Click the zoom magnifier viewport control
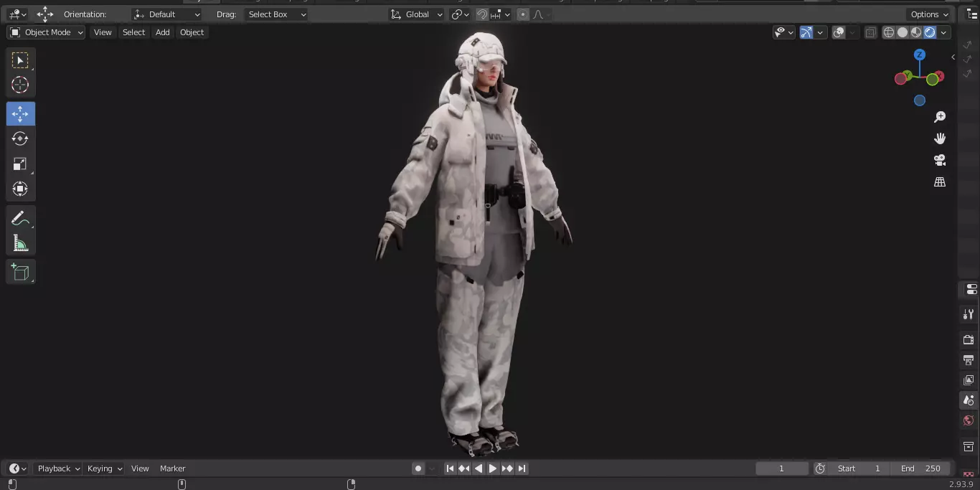The height and width of the screenshot is (490, 980). (940, 117)
